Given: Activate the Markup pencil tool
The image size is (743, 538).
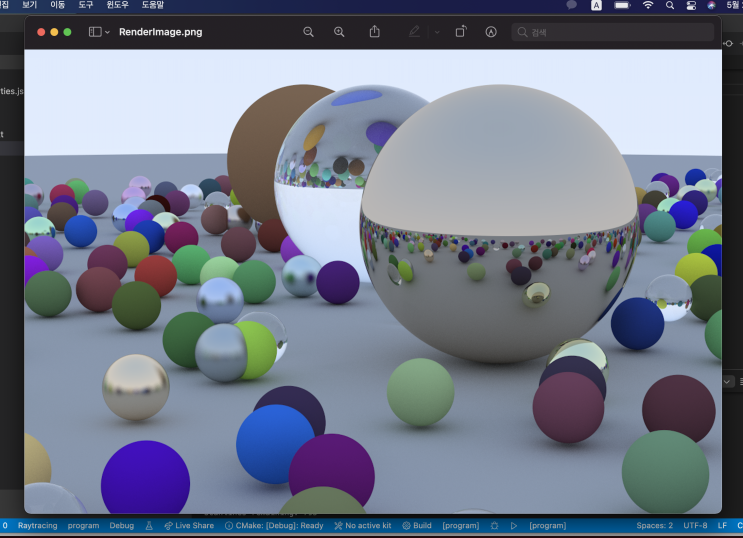Looking at the screenshot, I should point(414,32).
